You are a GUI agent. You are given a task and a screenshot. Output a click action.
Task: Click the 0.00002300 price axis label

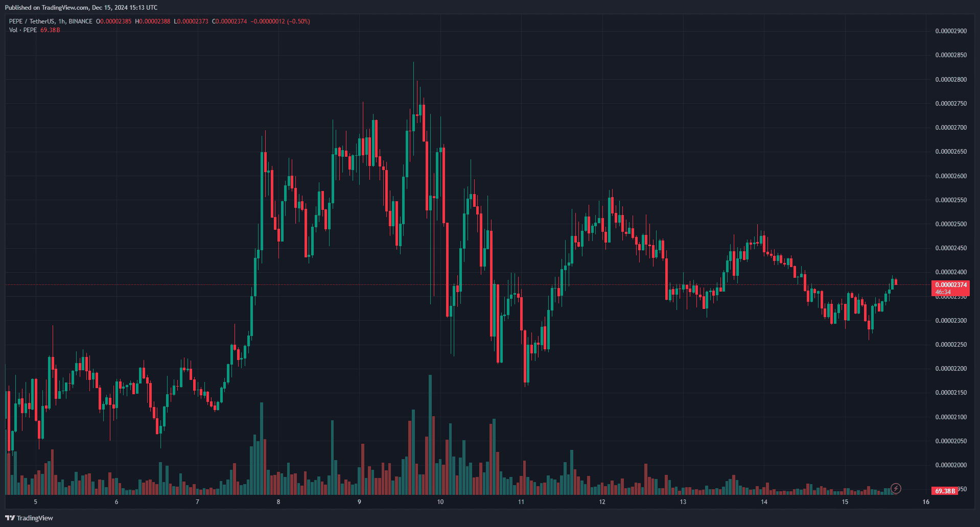pos(951,321)
